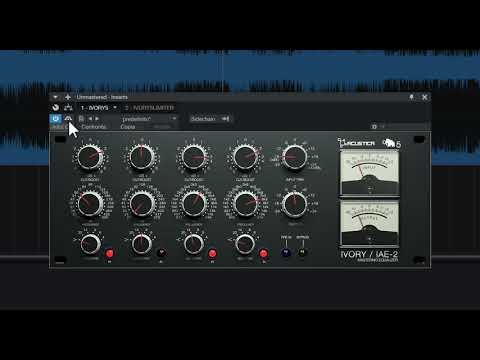Open the predefinito preset dropdown
Viewport: 480px width, 360px height.
click(x=149, y=119)
